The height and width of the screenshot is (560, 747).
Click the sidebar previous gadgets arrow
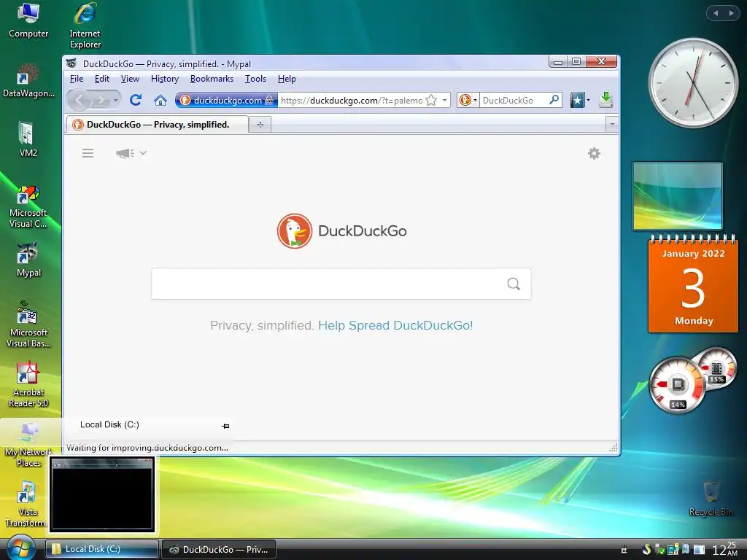point(716,13)
